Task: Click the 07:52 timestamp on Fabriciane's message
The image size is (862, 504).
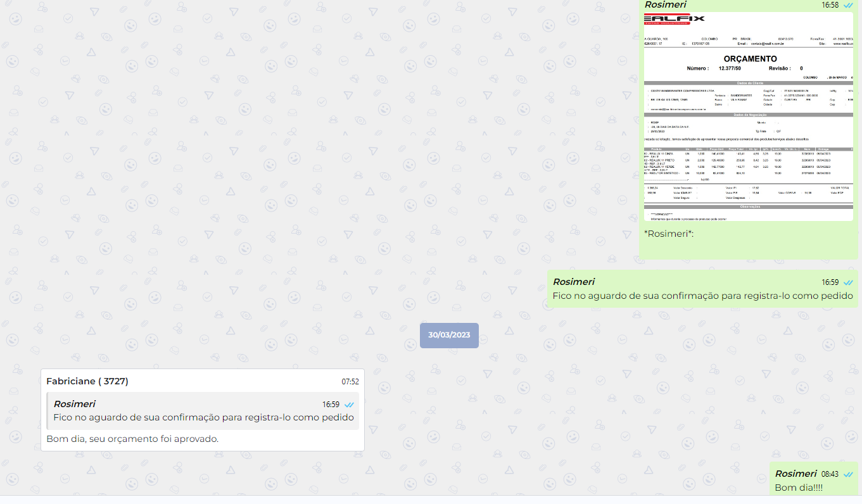Action: tap(350, 382)
